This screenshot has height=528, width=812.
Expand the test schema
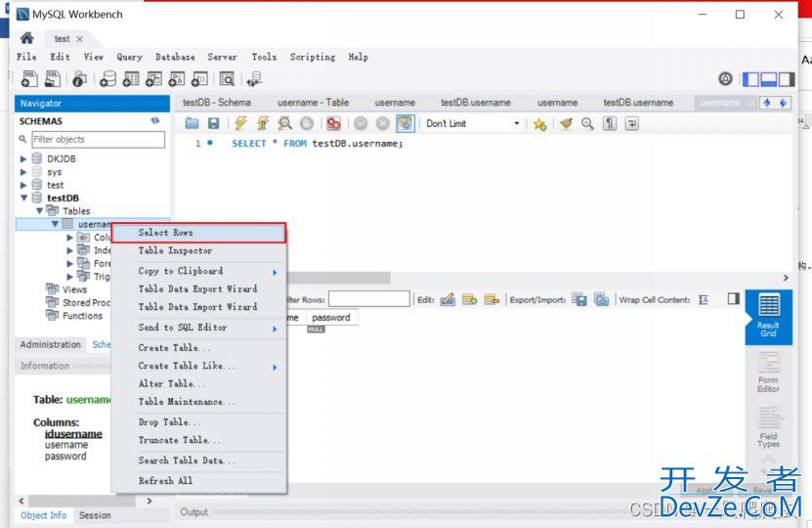[23, 185]
